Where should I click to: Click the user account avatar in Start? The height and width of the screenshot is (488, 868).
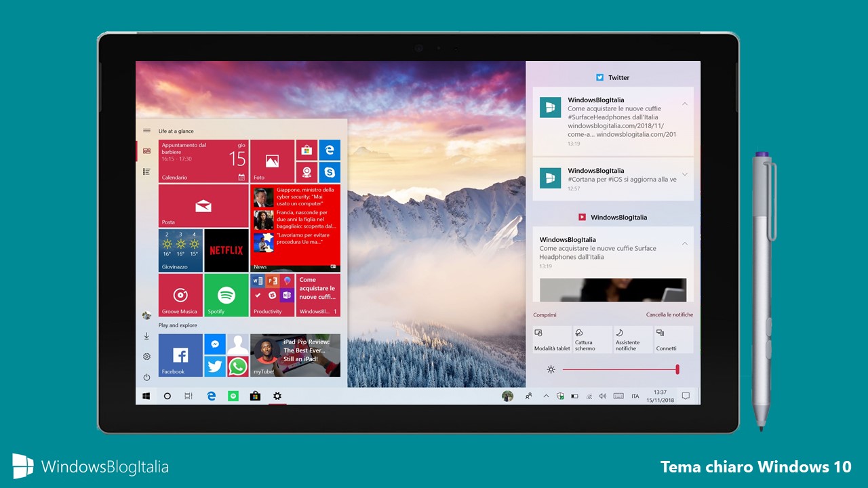pos(146,315)
